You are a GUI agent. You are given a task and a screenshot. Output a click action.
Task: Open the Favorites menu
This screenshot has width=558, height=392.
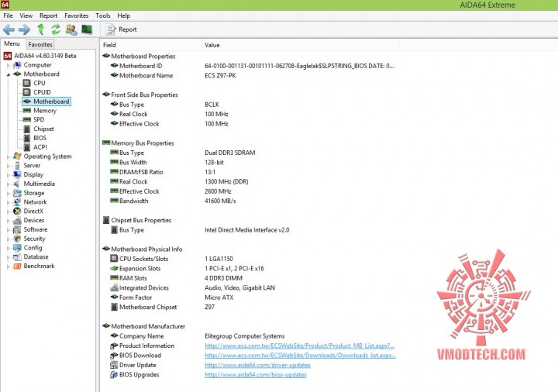click(x=76, y=15)
